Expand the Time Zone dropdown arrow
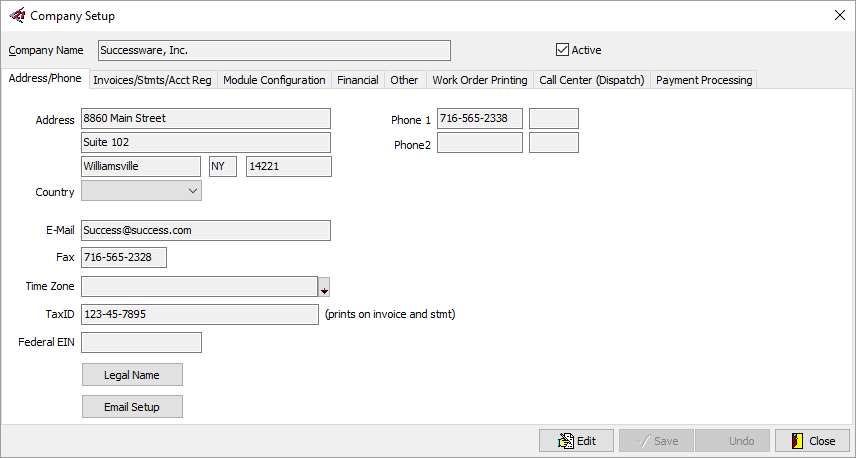Screen dimensions: 856x458 click(x=324, y=287)
